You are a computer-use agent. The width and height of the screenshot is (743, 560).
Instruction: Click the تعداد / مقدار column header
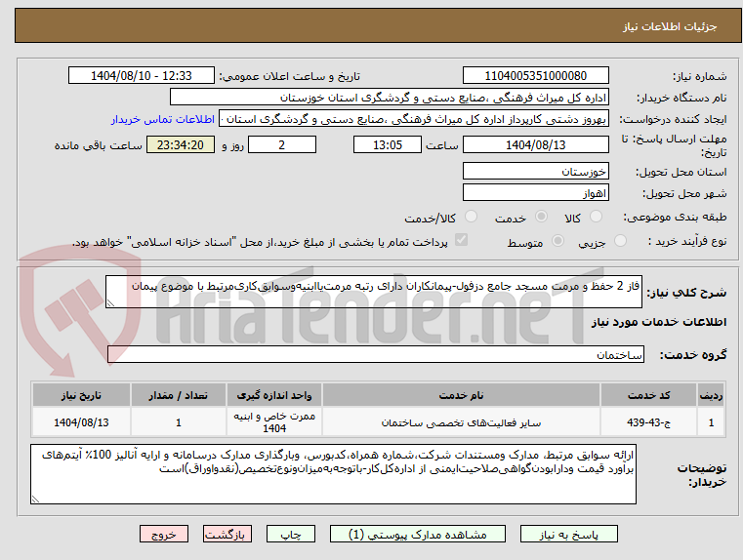178,395
